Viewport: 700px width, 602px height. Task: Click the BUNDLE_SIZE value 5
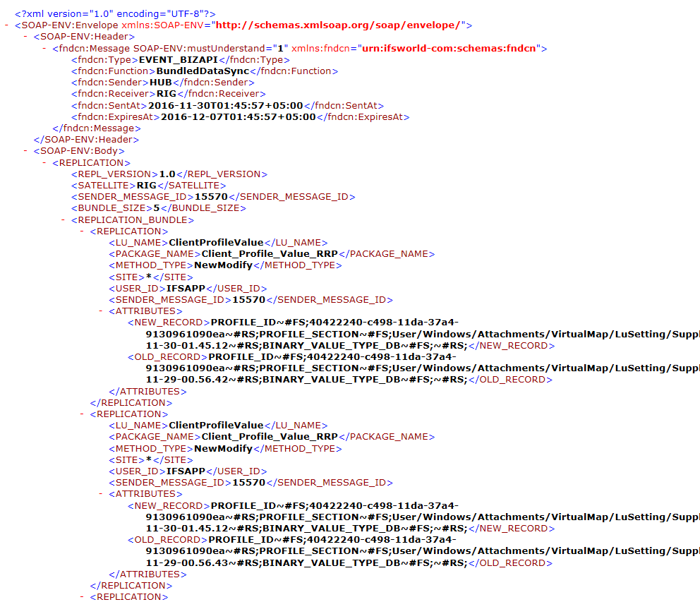tap(157, 208)
